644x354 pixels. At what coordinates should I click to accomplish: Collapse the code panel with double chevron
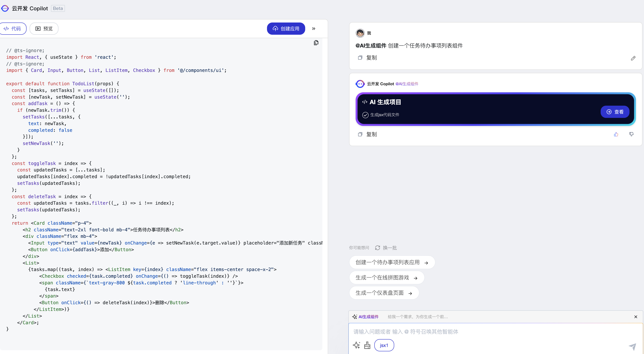[313, 29]
